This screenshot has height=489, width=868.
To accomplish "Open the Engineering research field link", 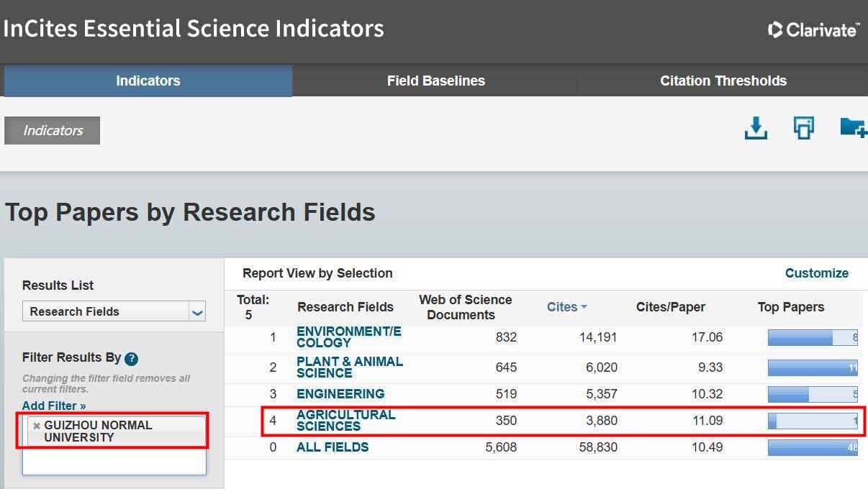I will coord(340,394).
